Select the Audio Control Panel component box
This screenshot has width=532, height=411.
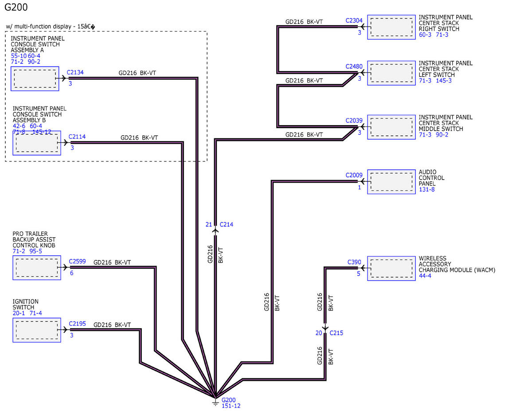[x=391, y=181]
